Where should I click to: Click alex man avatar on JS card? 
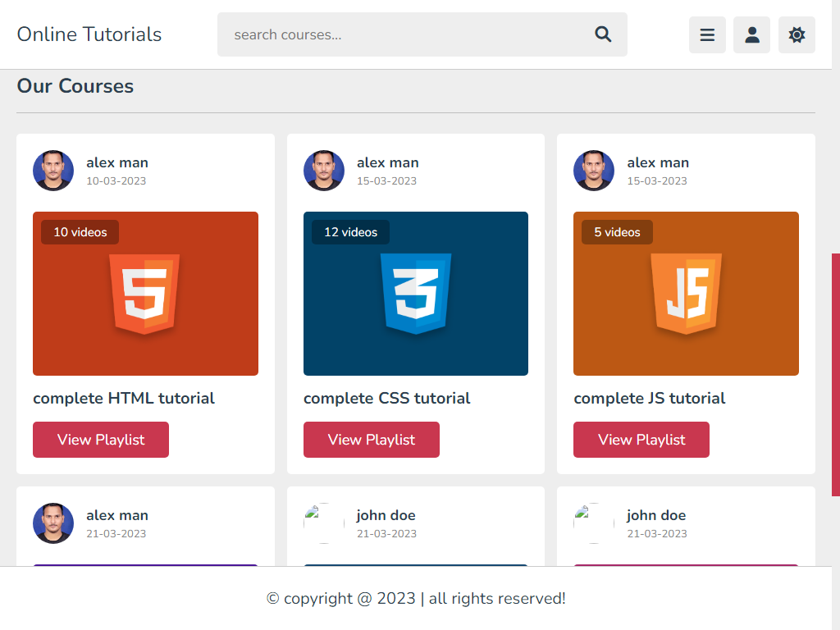[x=594, y=171]
